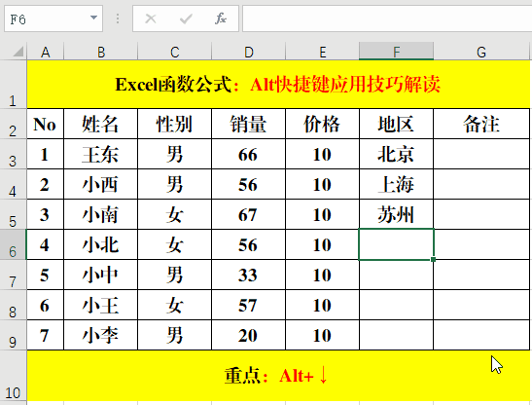Click the Enter checkmark formula bar icon
Viewport: 532px width, 405px height.
(186, 18)
